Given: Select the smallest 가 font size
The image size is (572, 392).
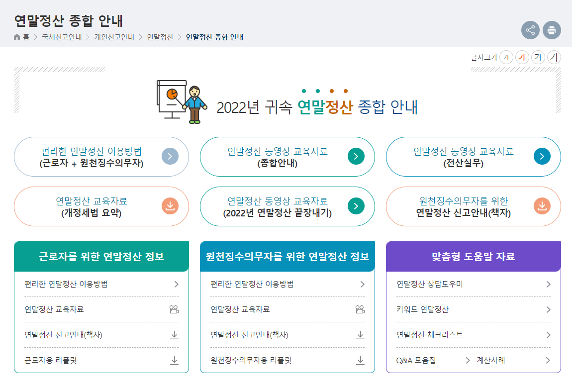Looking at the screenshot, I should [506, 57].
